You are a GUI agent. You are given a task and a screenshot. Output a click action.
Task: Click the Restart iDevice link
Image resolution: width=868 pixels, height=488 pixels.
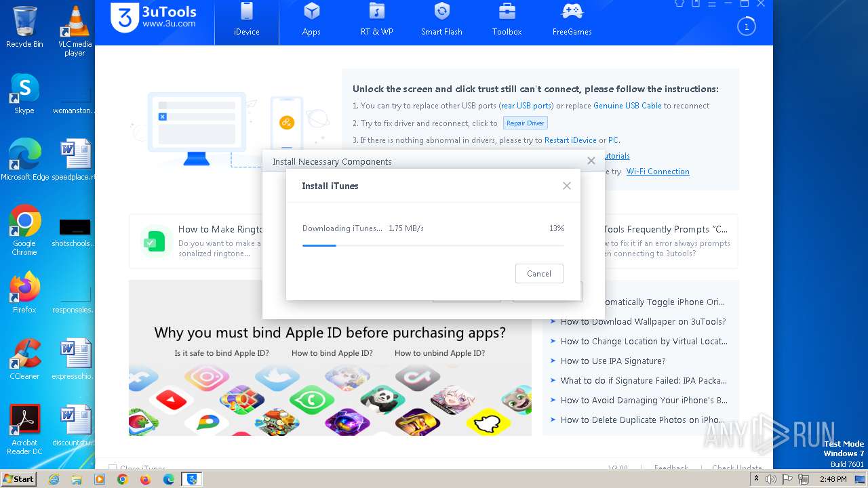point(570,140)
